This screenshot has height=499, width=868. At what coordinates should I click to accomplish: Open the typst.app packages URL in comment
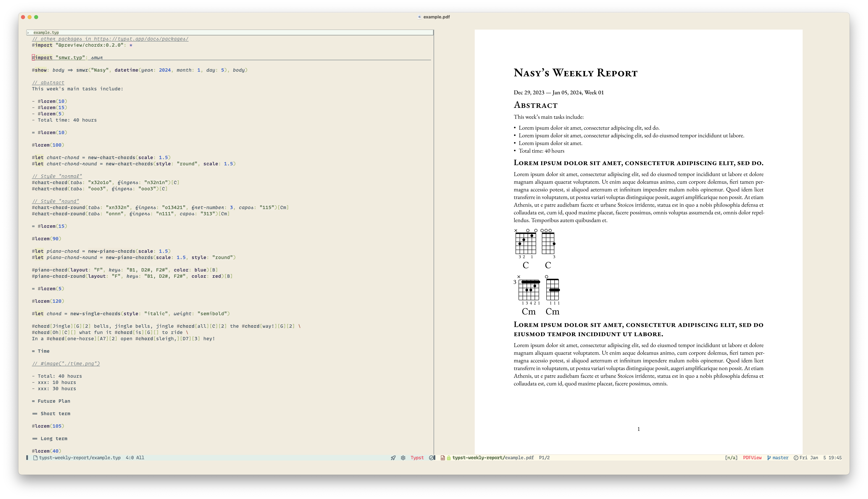click(141, 39)
